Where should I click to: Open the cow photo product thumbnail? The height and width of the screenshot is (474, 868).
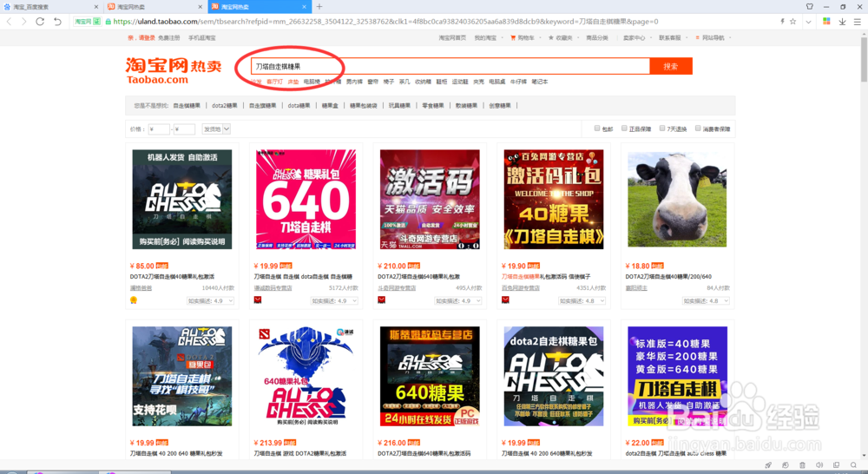click(x=677, y=200)
